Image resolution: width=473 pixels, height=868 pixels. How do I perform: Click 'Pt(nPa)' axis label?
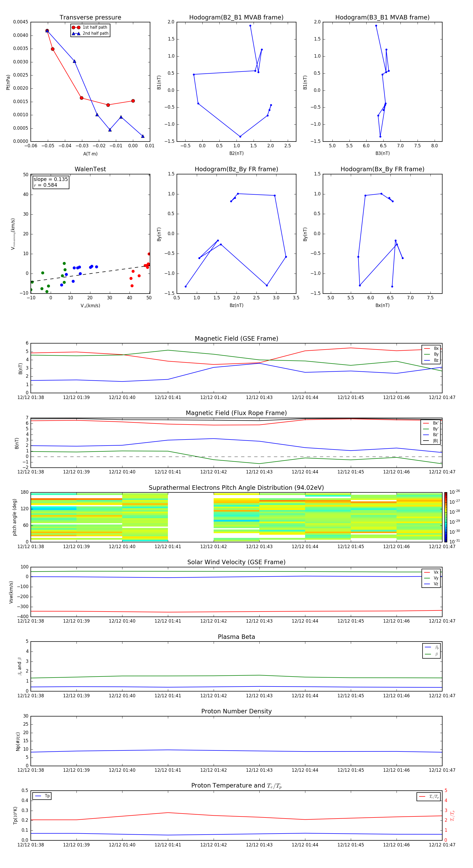click(x=8, y=82)
